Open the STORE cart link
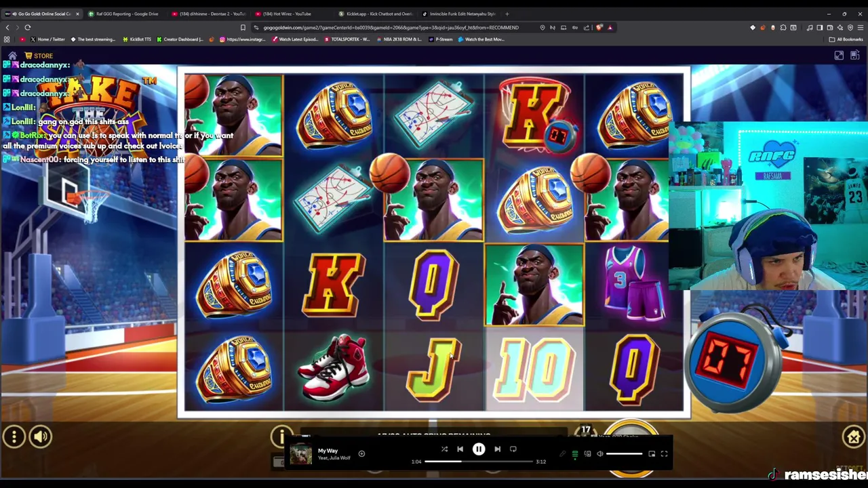Viewport: 868px width, 488px height. 39,56
